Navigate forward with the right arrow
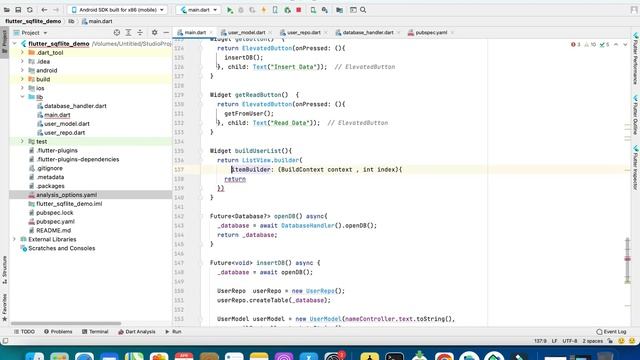 (x=56, y=10)
